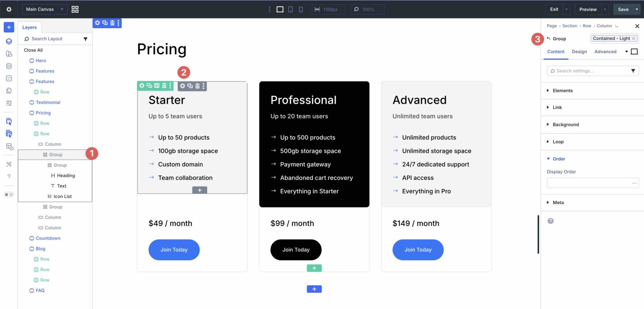
Task: Delete the Starter group with the trash icon
Action: pyautogui.click(x=198, y=86)
